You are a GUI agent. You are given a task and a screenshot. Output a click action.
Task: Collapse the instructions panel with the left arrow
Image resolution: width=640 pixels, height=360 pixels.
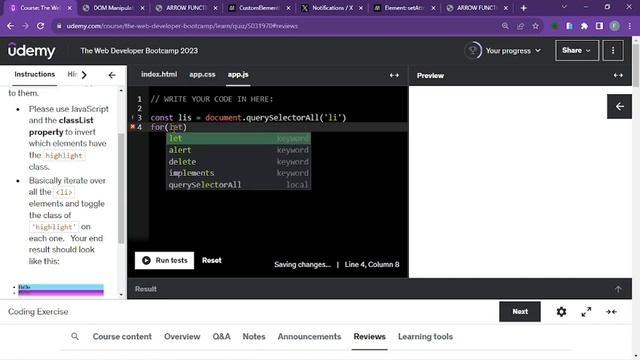112,75
